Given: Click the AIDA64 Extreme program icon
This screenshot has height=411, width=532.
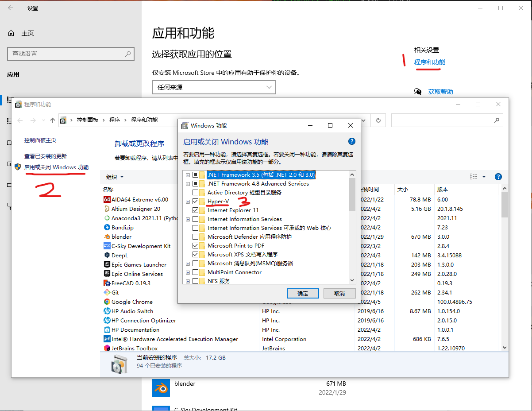Looking at the screenshot, I should (107, 199).
